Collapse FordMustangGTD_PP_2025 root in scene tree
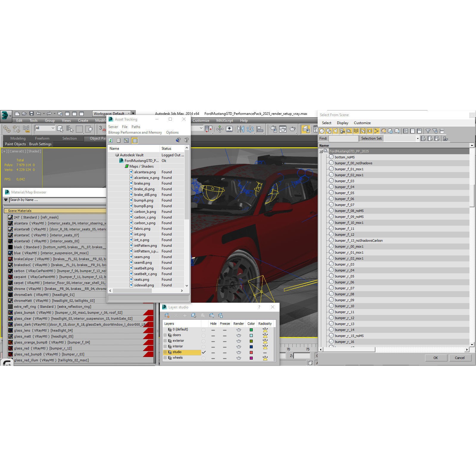This screenshot has height=476, width=476. pos(321,151)
